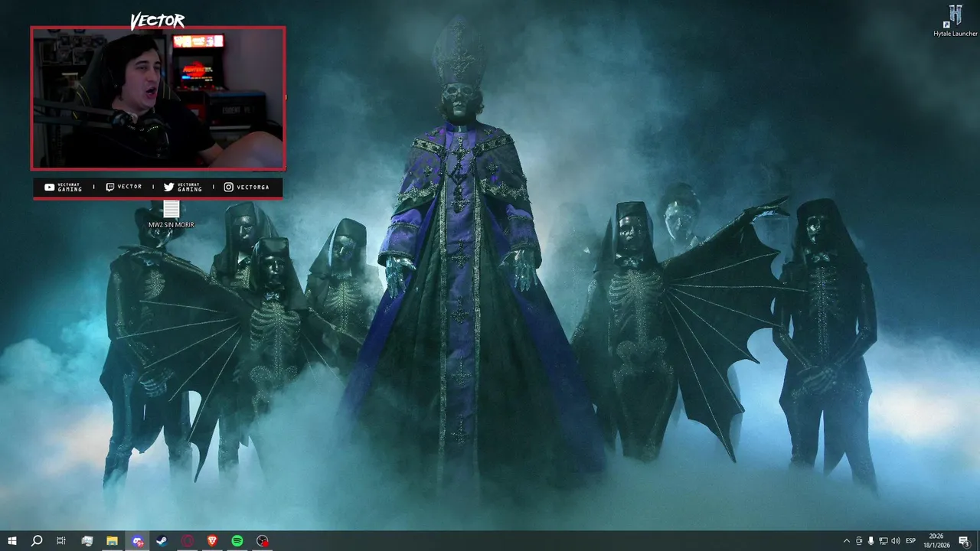Screen dimensions: 980x551
Task: Open the taskbar app left of File Explorer
Action: pyautogui.click(x=87, y=541)
